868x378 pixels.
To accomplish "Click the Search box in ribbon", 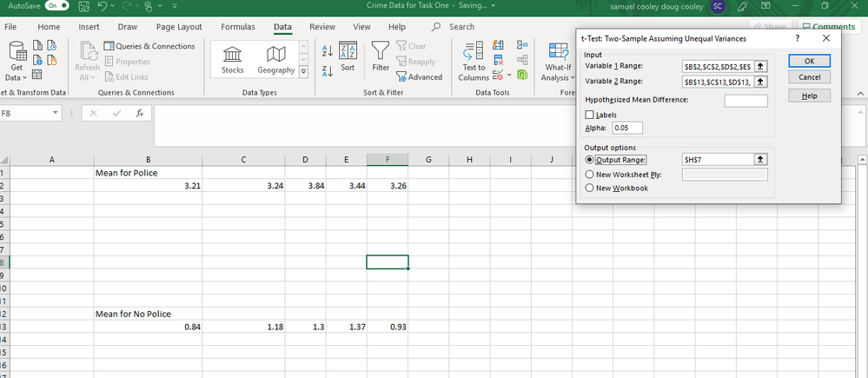I will point(454,27).
